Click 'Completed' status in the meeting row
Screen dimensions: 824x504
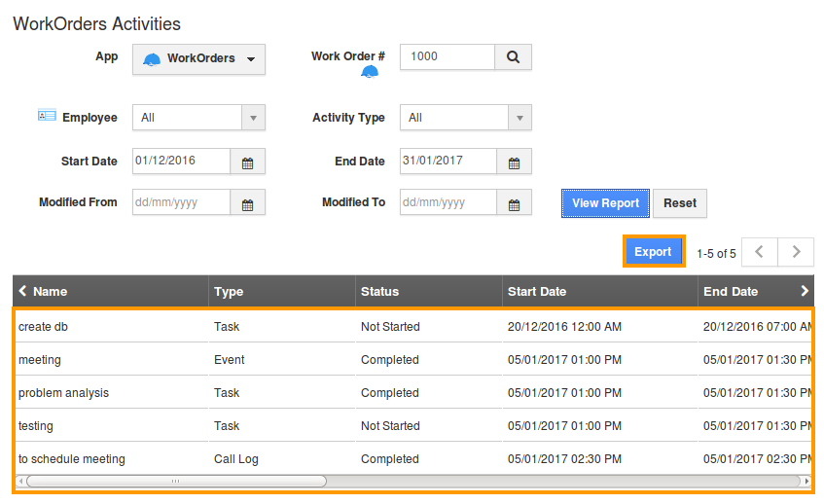(x=390, y=360)
